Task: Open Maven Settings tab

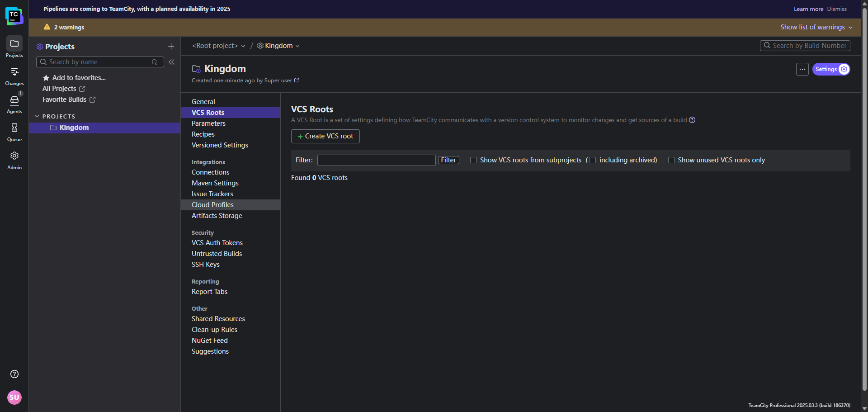Action: pos(231,183)
